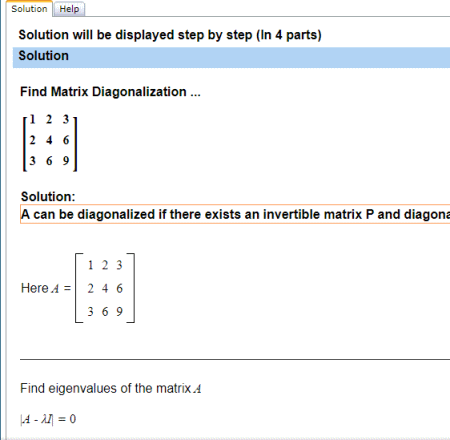
Task: Click the 'Here A =' text
Action: coord(46,288)
